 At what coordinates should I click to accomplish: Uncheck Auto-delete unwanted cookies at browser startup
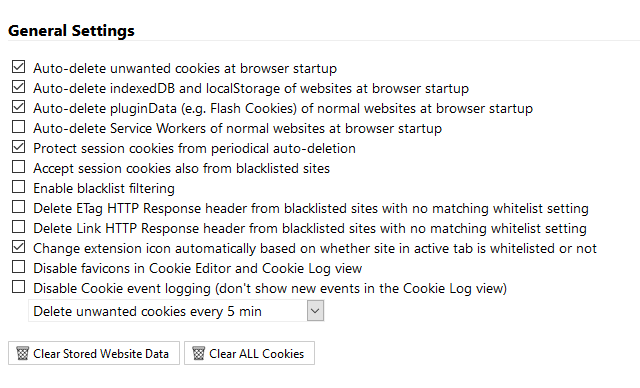click(18, 67)
